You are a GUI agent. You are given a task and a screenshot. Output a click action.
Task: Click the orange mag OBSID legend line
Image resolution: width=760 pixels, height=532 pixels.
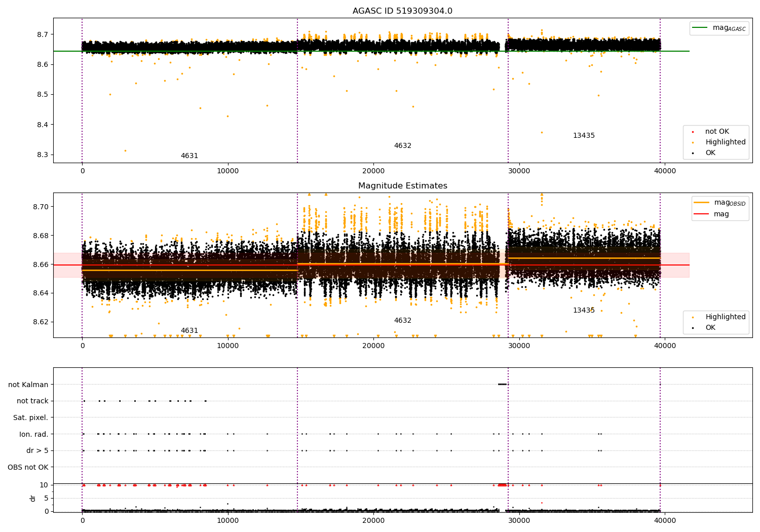click(x=702, y=203)
